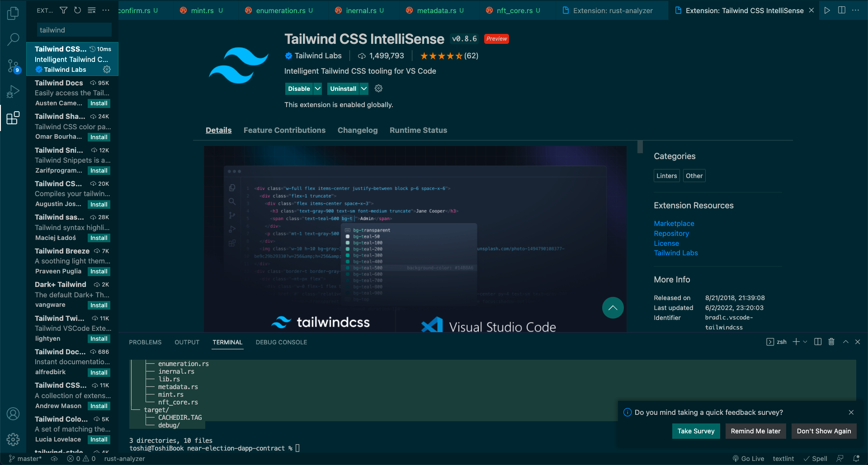Split the editor right

coord(842,10)
